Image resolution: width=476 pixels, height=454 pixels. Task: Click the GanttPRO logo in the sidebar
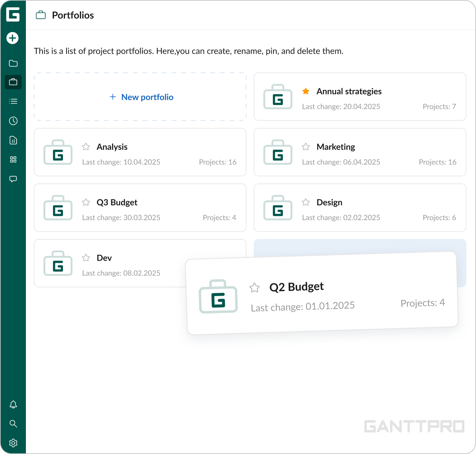[13, 15]
